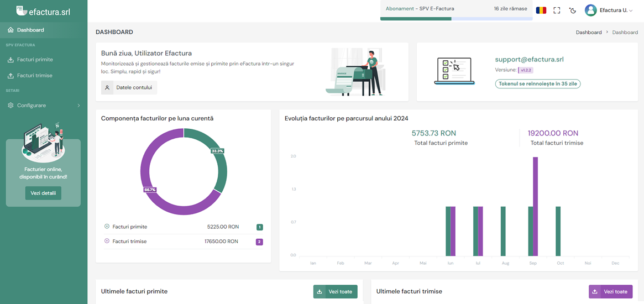Click the user avatar icon
Image resolution: width=644 pixels, height=304 pixels.
[591, 10]
